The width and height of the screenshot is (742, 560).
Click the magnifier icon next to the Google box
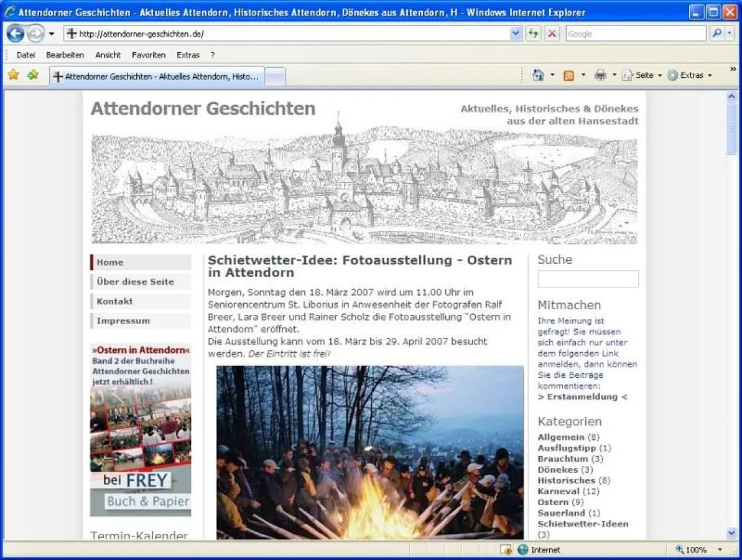point(716,34)
